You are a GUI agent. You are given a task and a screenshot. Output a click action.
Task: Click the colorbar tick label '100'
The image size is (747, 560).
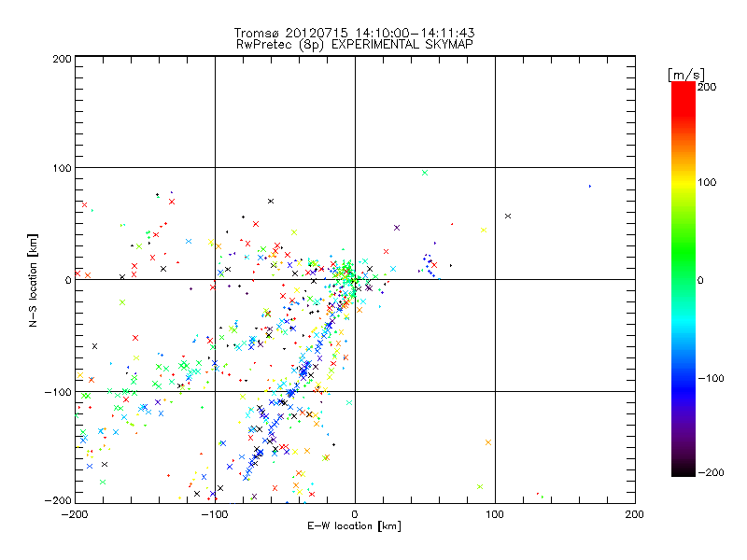707,182
